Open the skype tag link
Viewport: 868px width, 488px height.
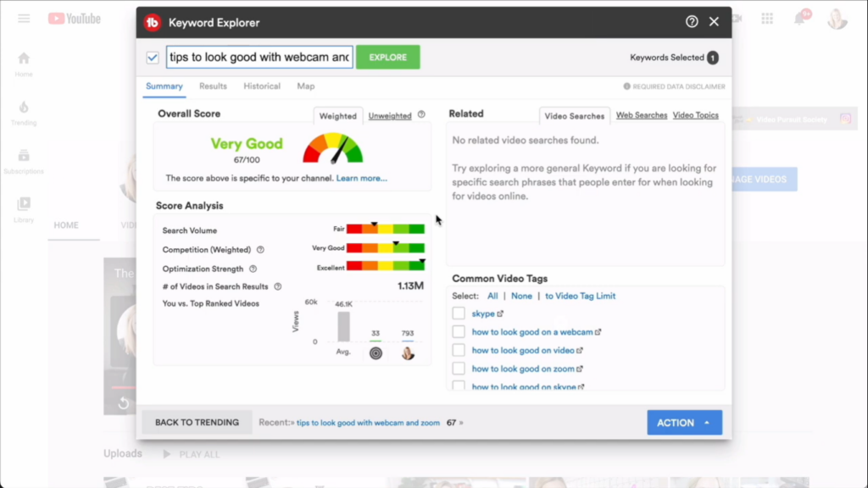482,313
